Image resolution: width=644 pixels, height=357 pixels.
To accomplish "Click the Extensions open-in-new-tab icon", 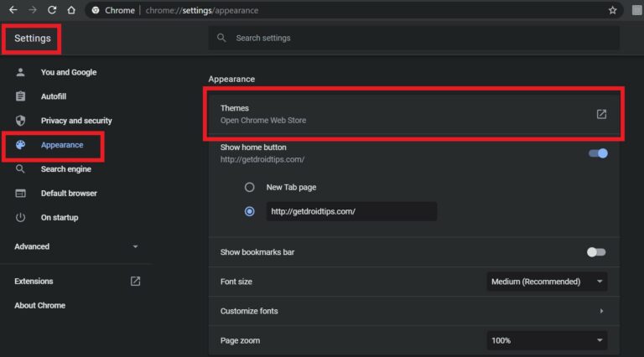I will (136, 282).
